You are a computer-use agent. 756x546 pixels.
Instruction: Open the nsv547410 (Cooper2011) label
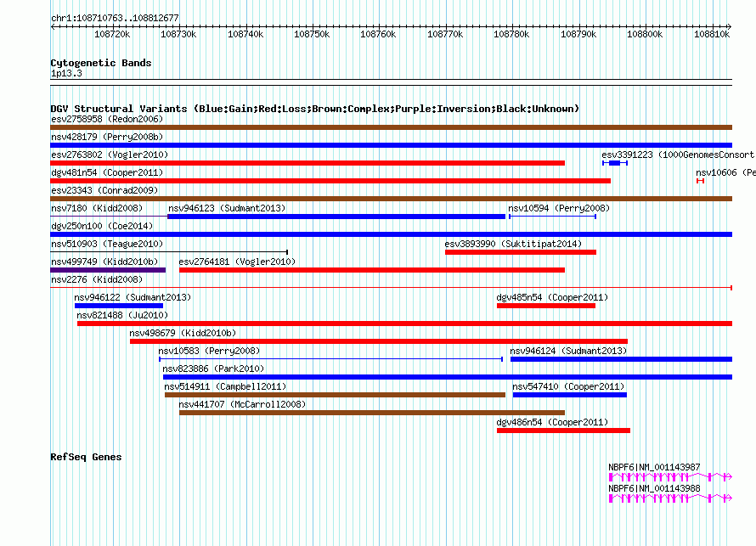tap(568, 386)
